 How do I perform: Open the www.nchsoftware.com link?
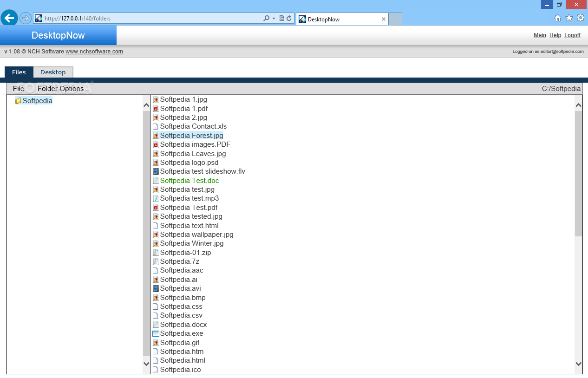point(94,52)
